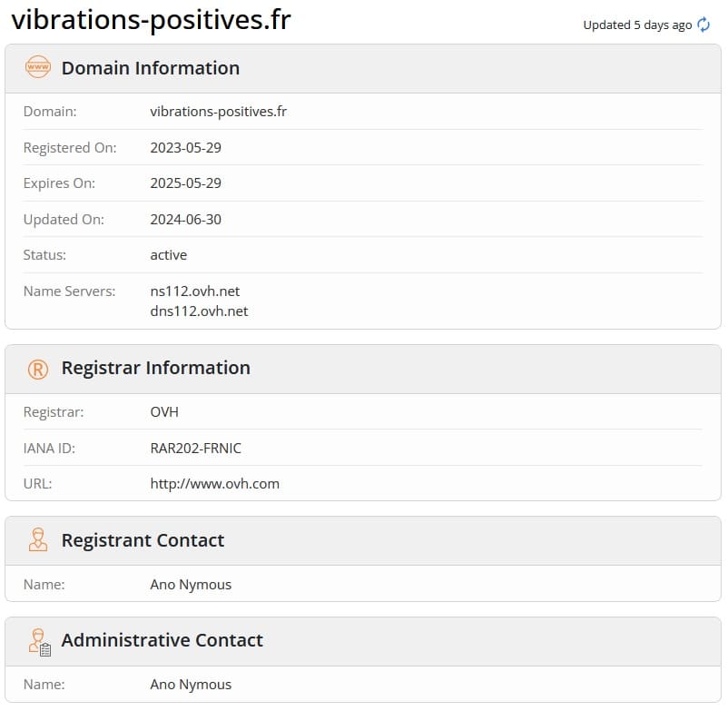Screen dimensions: 728x711
Task: Expand the Registrant Contact section
Action: pos(143,539)
